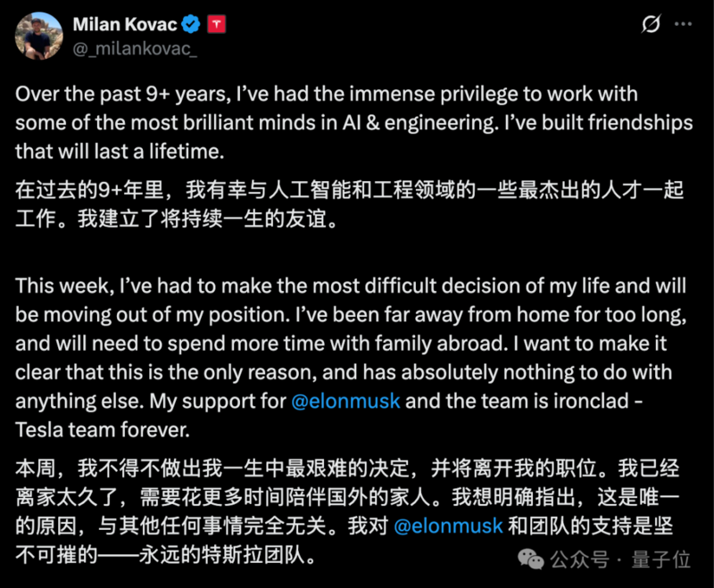This screenshot has height=588, width=714.
Task: Follow the @elonmusk mention in Chinese translation
Action: click(448, 526)
